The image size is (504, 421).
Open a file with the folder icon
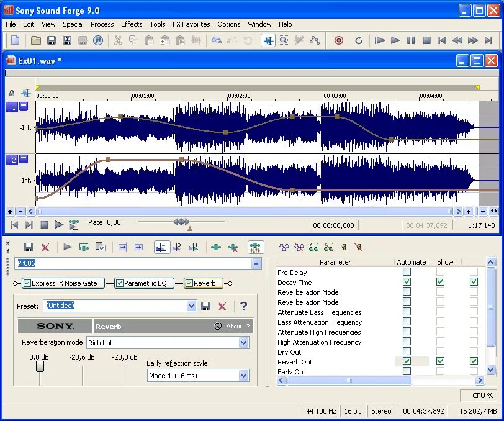[35, 40]
